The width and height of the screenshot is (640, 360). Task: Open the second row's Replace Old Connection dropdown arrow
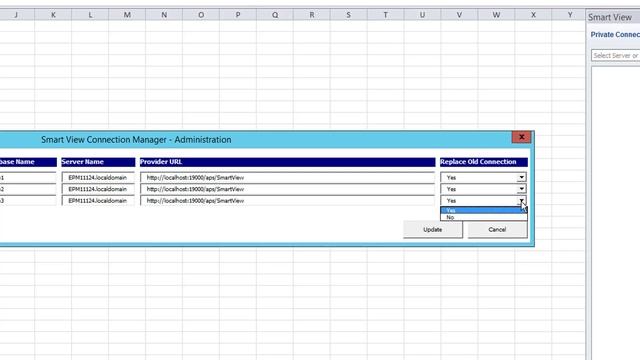pos(521,189)
